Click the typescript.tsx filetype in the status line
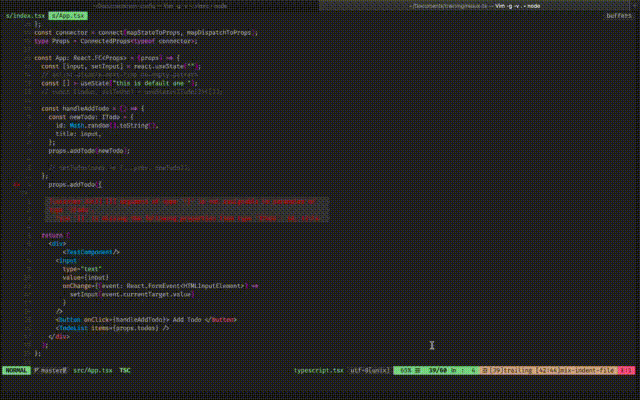The image size is (640, 400). (319, 370)
